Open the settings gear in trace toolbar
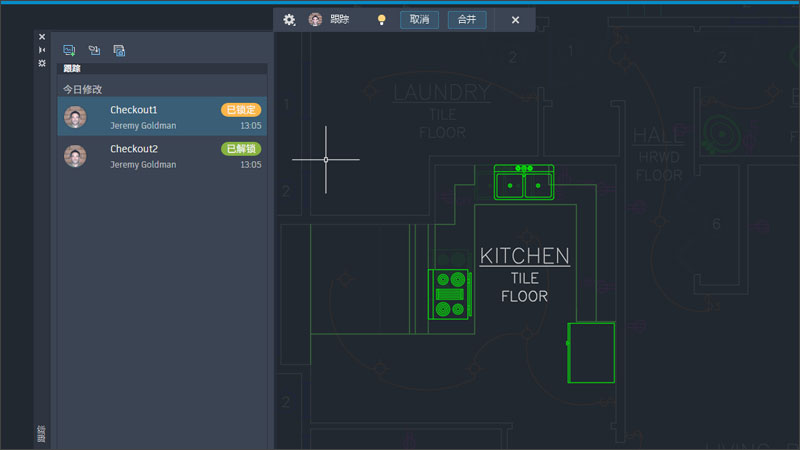Viewport: 800px width, 450px height. (289, 20)
